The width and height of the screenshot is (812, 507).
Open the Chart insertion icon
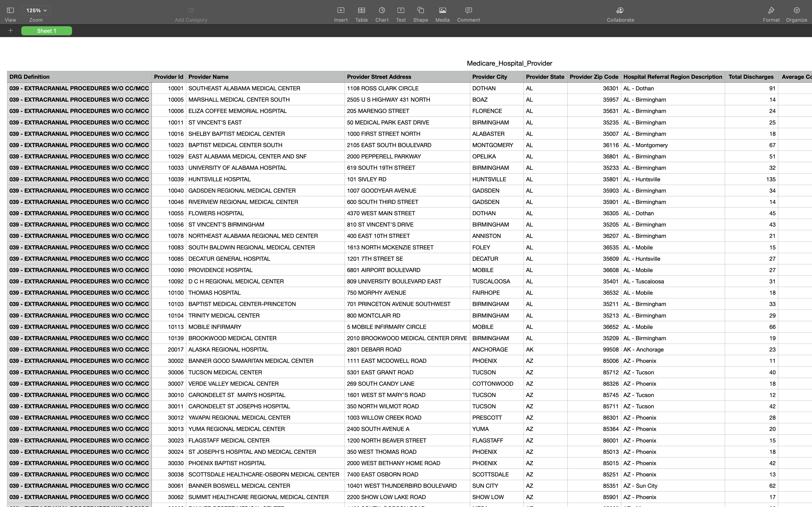pyautogui.click(x=382, y=10)
